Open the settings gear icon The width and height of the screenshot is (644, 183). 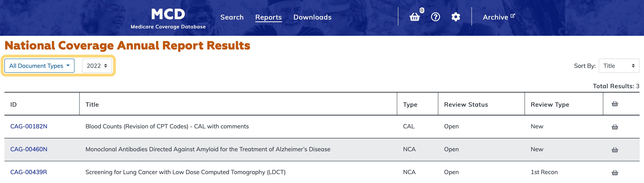coord(455,17)
